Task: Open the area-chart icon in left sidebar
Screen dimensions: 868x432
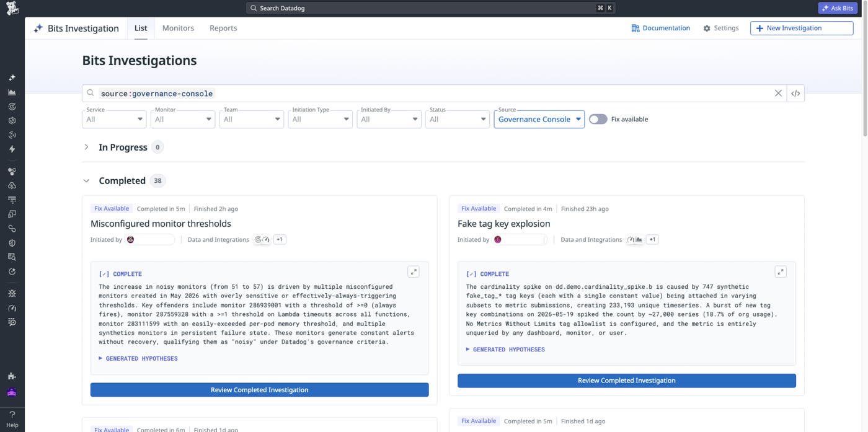Action: tap(12, 92)
